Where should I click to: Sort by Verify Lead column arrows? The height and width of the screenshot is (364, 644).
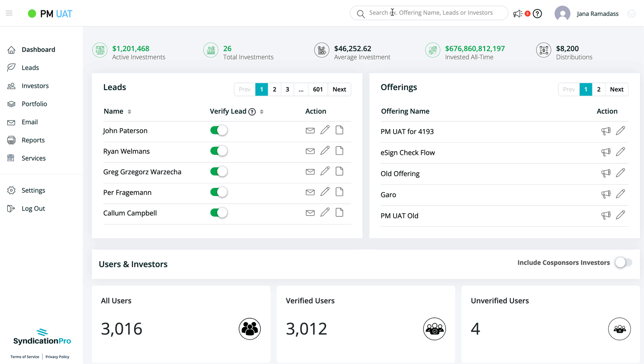coord(262,112)
